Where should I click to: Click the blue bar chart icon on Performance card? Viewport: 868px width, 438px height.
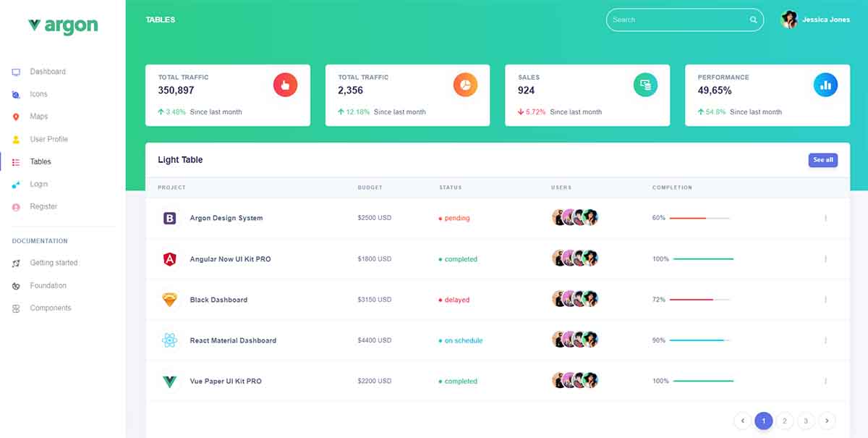tap(825, 84)
